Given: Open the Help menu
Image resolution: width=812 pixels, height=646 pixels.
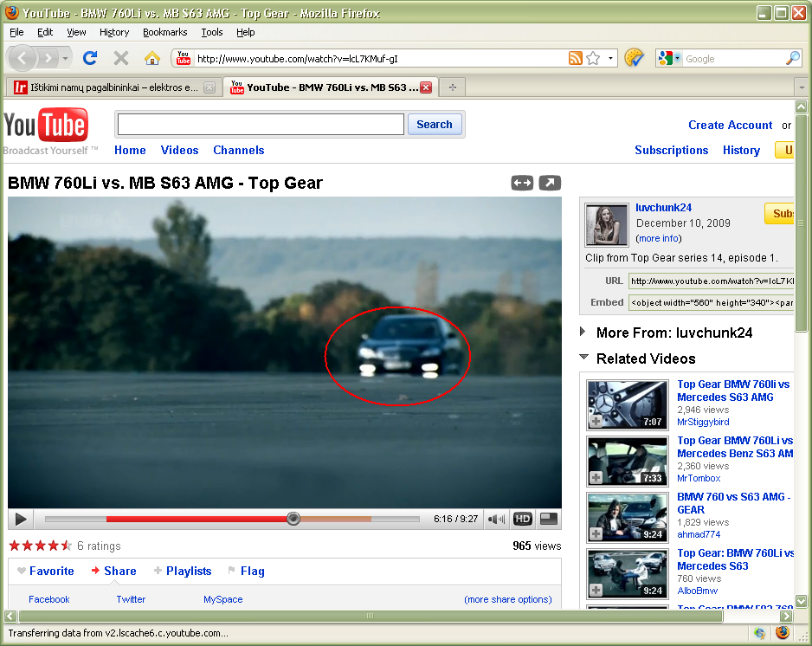Looking at the screenshot, I should pyautogui.click(x=246, y=32).
